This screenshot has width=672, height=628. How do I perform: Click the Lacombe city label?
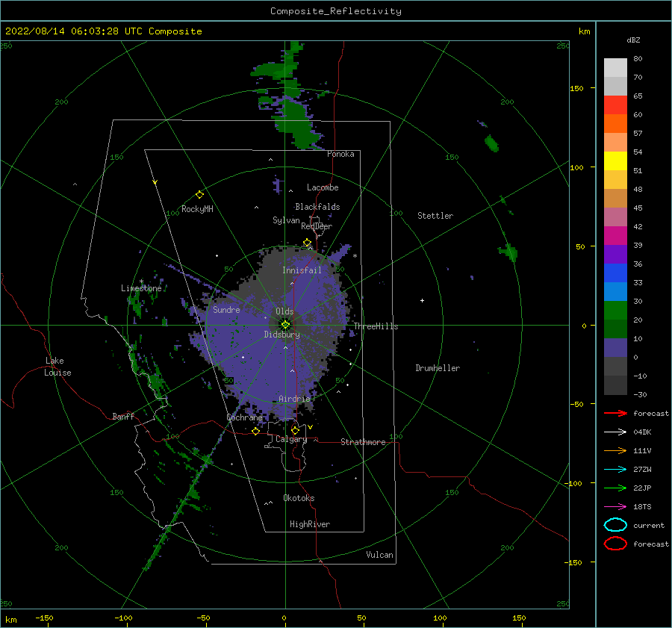[x=323, y=187]
